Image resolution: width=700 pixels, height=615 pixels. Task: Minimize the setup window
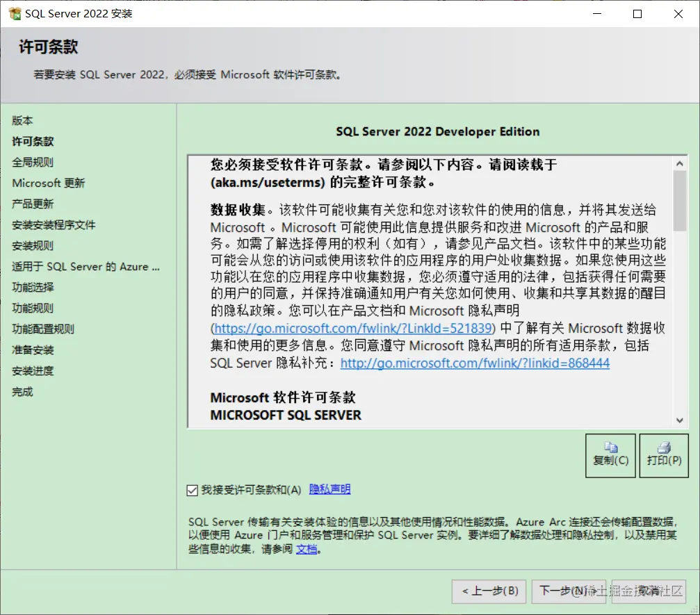tap(597, 14)
